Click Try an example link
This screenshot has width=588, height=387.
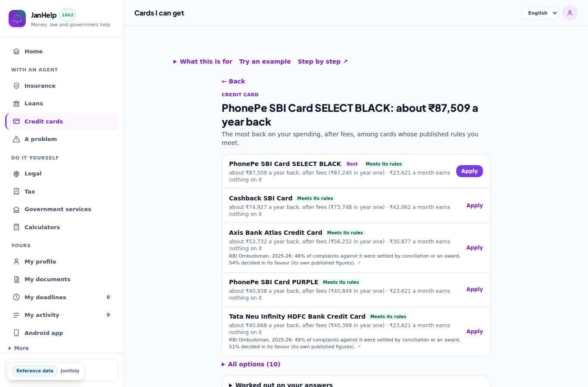[265, 61]
